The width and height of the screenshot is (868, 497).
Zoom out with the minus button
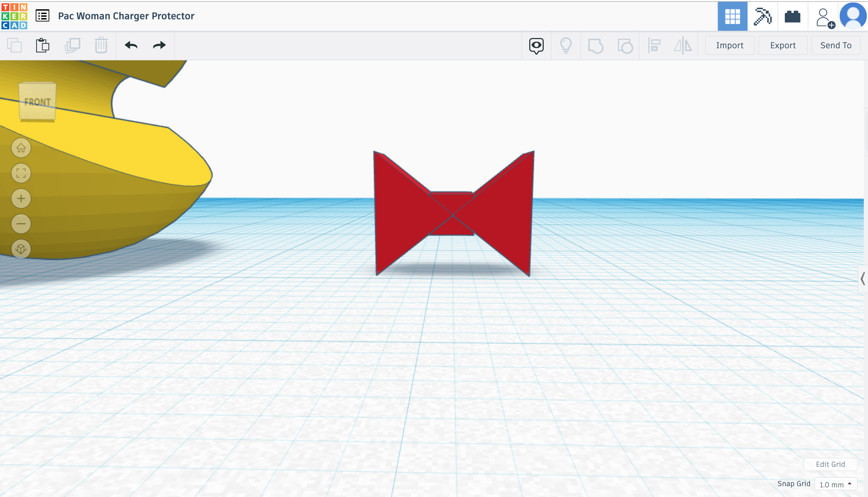pyautogui.click(x=21, y=223)
